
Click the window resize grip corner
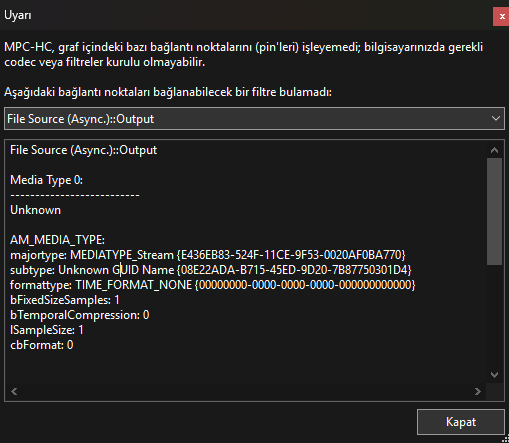tap(505, 439)
